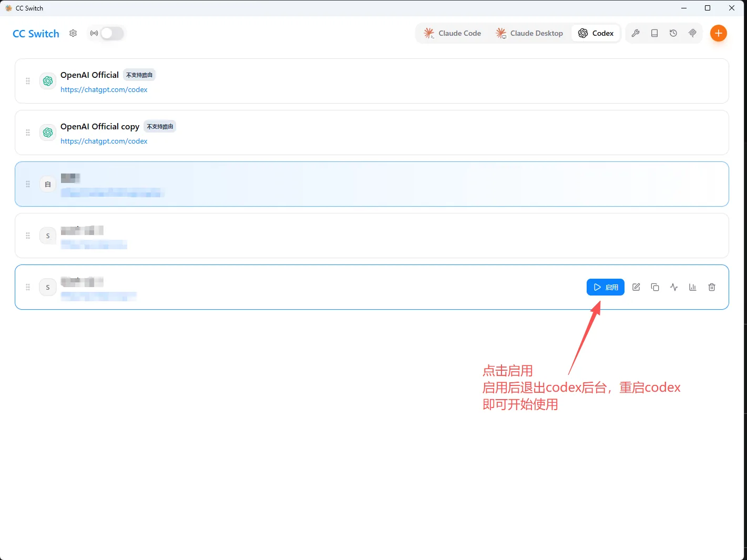Grab drag handle of OpenAI Official copy row
The width and height of the screenshot is (747, 560).
click(x=28, y=133)
